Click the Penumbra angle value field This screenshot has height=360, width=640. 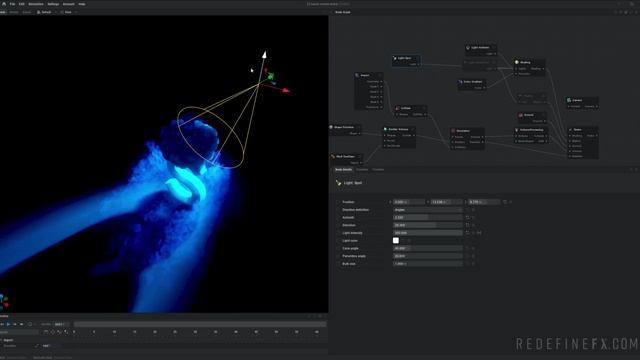coord(428,256)
